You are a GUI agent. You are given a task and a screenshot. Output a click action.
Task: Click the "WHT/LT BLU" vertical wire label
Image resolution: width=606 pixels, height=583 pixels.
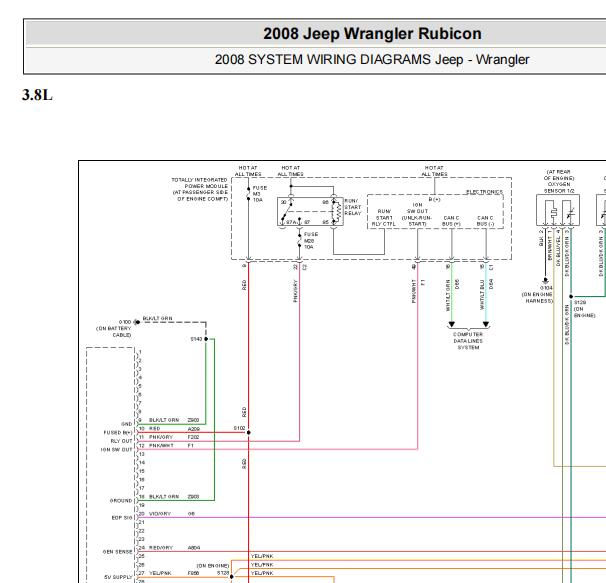(x=482, y=295)
